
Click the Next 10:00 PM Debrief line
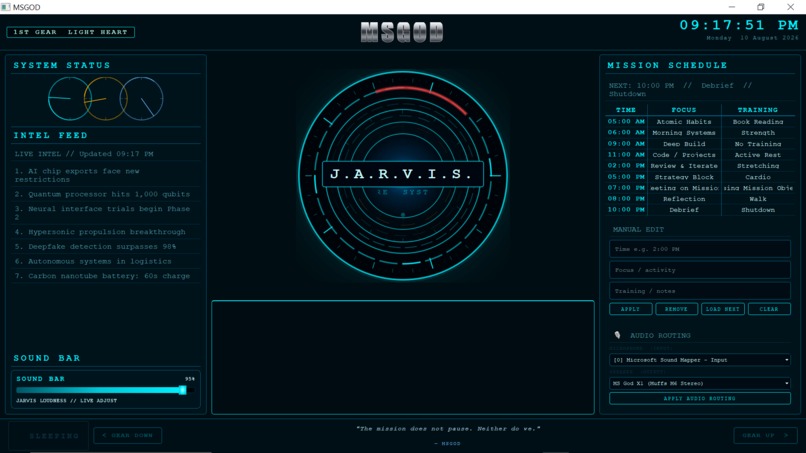coord(680,89)
